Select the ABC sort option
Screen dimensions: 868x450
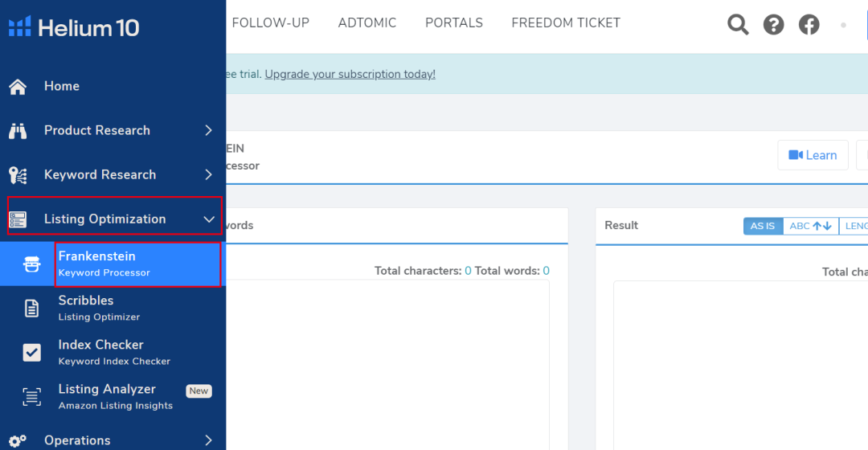811,226
